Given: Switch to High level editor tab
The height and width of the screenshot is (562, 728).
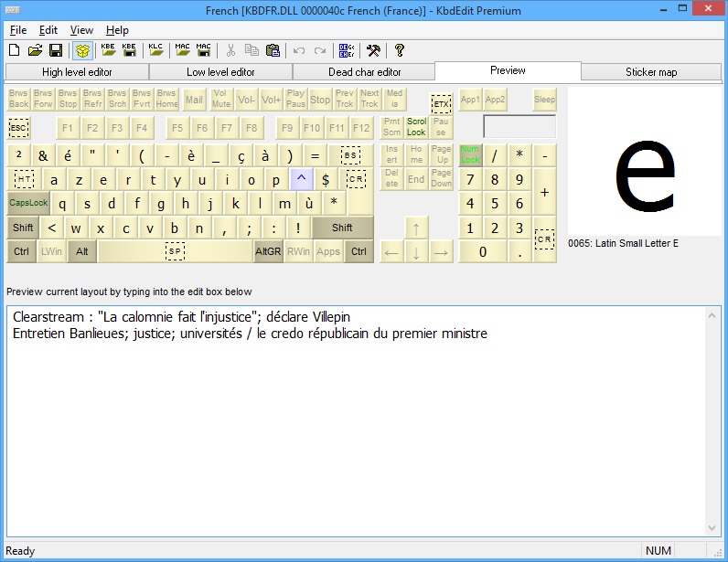Looking at the screenshot, I should [x=77, y=72].
